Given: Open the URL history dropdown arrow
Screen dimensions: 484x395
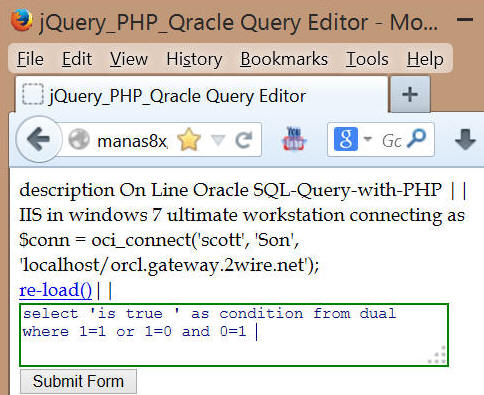Looking at the screenshot, I should 218,140.
